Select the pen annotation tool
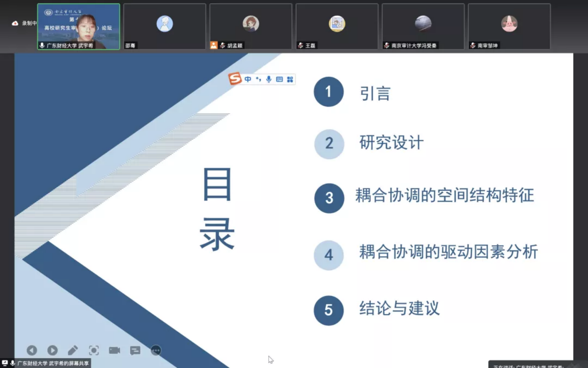Image resolution: width=588 pixels, height=368 pixels. 73,350
